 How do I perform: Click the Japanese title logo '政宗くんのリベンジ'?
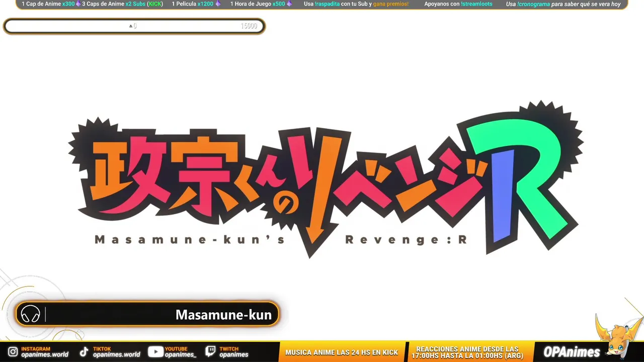(x=282, y=187)
